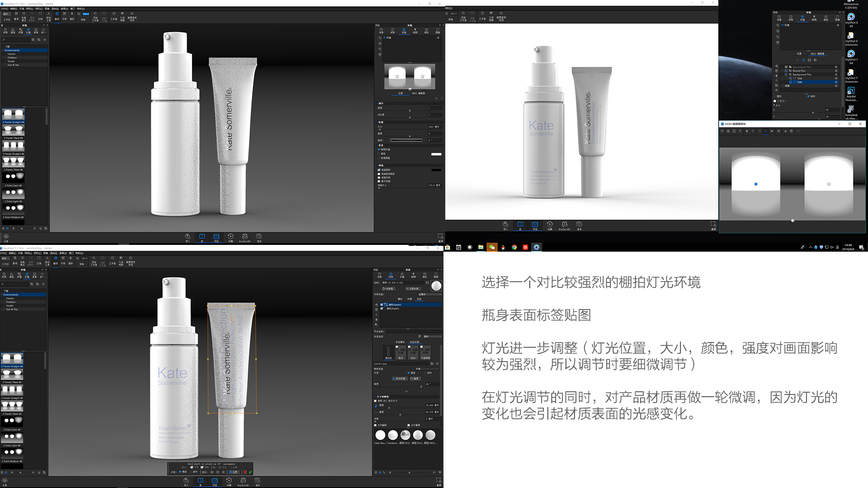This screenshot has width=868, height=488.
Task: Expand the Studio node in environment tree
Action: coord(6,61)
